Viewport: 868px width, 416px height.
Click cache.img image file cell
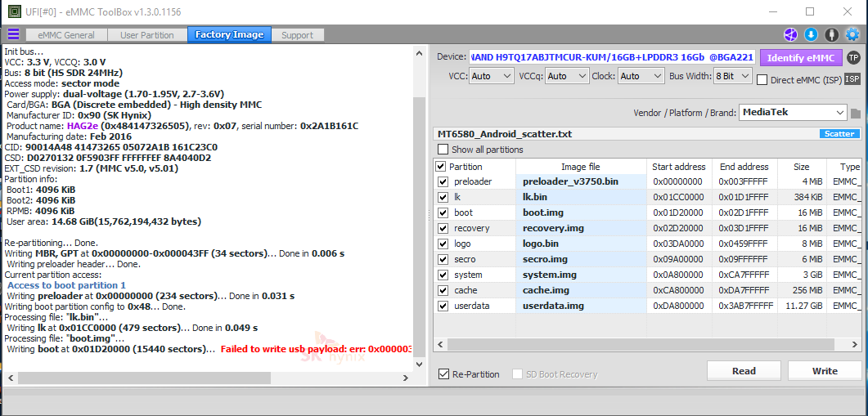point(581,290)
